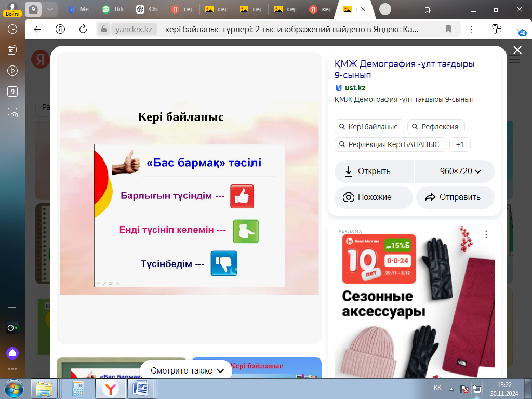
Task: Click the yandex.kz domain in address bar
Action: (134, 29)
